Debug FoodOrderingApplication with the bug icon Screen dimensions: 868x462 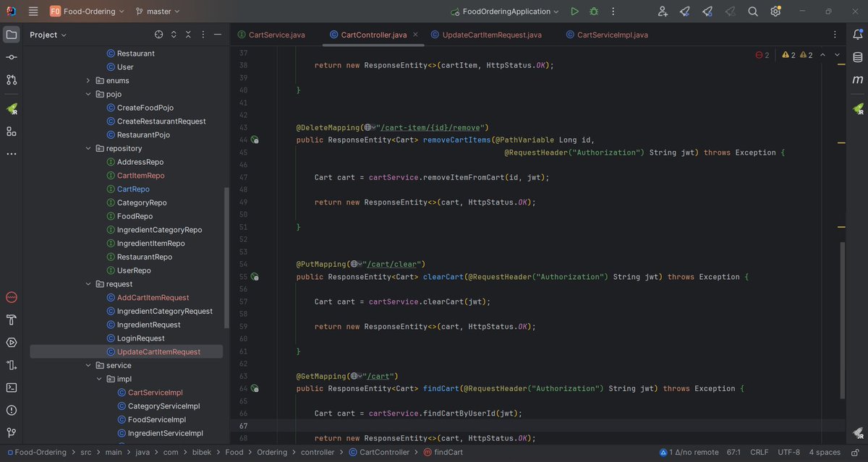(594, 12)
